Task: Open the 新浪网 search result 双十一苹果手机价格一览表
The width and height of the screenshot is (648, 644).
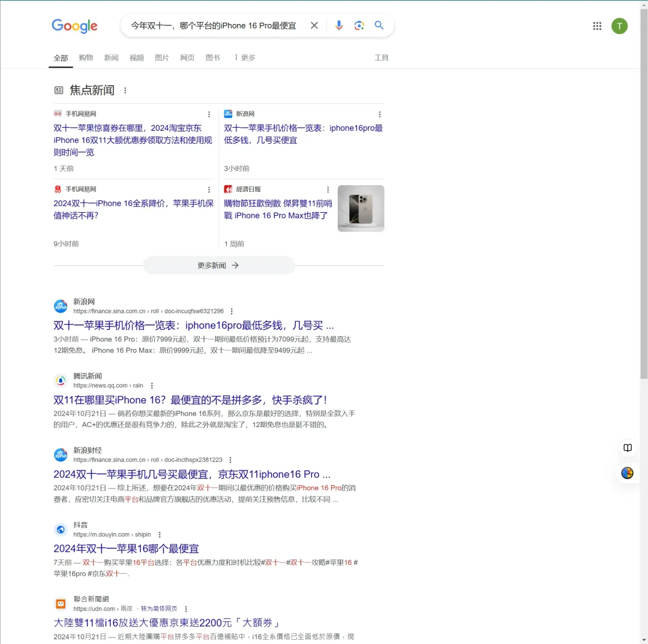Action: tap(193, 326)
